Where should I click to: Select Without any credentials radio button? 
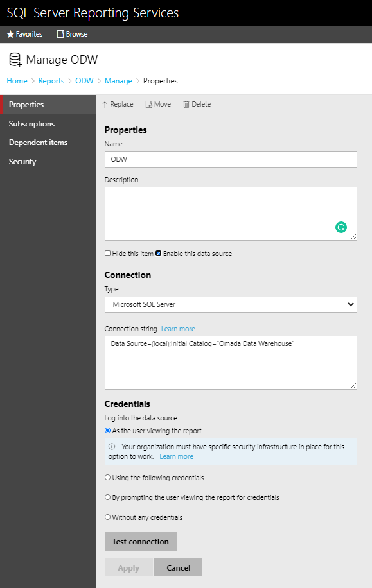pyautogui.click(x=108, y=517)
